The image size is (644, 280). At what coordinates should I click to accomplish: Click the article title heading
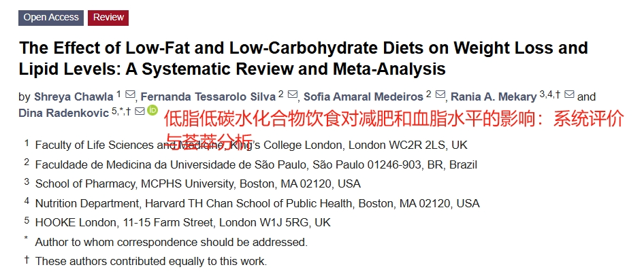[x=304, y=58]
